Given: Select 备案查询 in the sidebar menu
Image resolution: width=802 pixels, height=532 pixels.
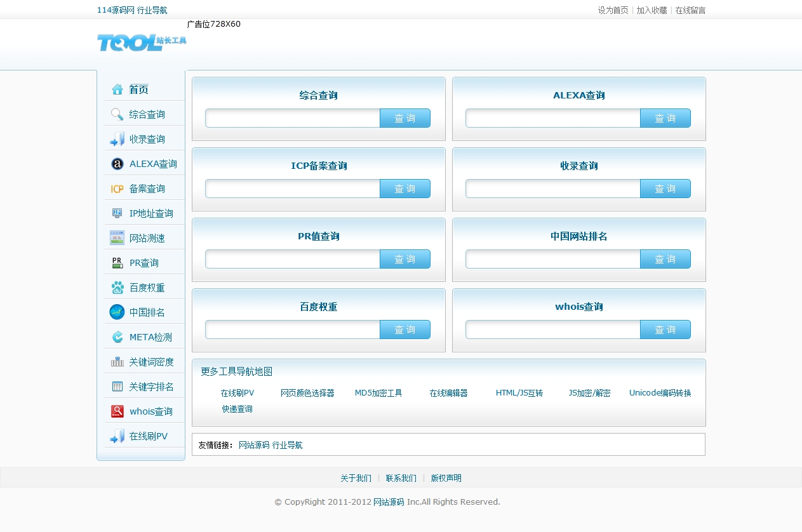Looking at the screenshot, I should tap(147, 189).
